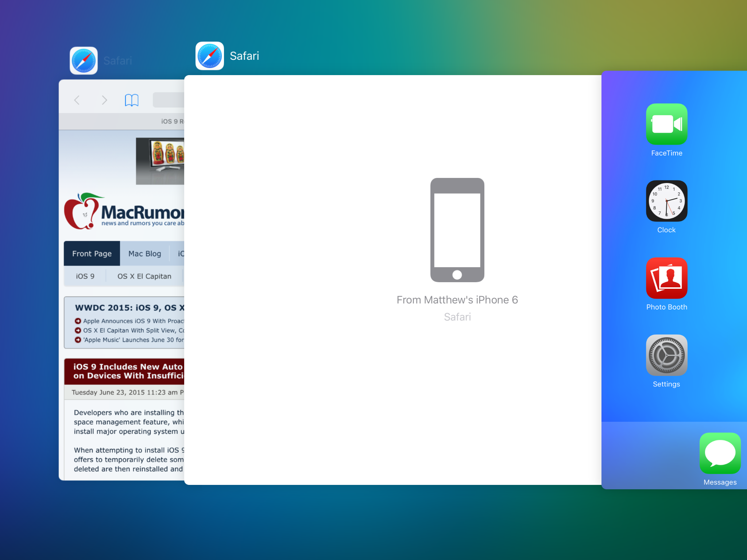747x560 pixels.
Task: Tap the Safari address bar field
Action: click(x=169, y=100)
